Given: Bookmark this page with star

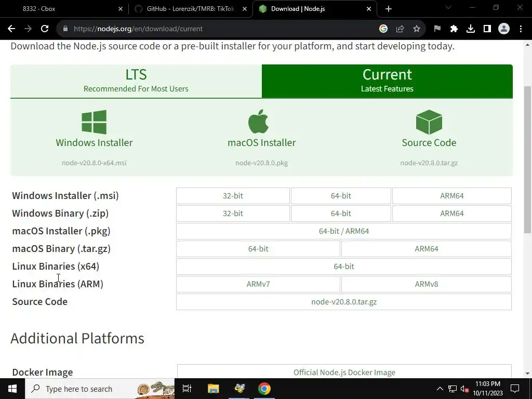Looking at the screenshot, I should coord(417,29).
